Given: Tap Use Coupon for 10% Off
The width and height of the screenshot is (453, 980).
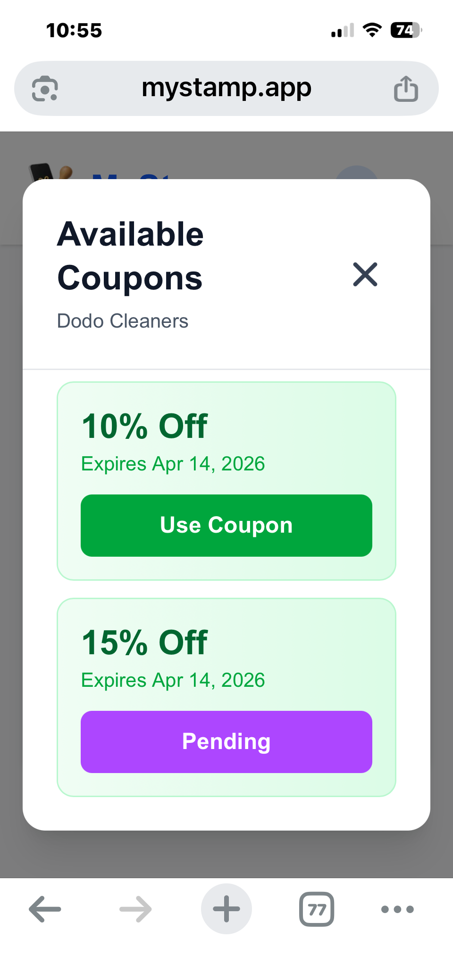Looking at the screenshot, I should (x=226, y=525).
